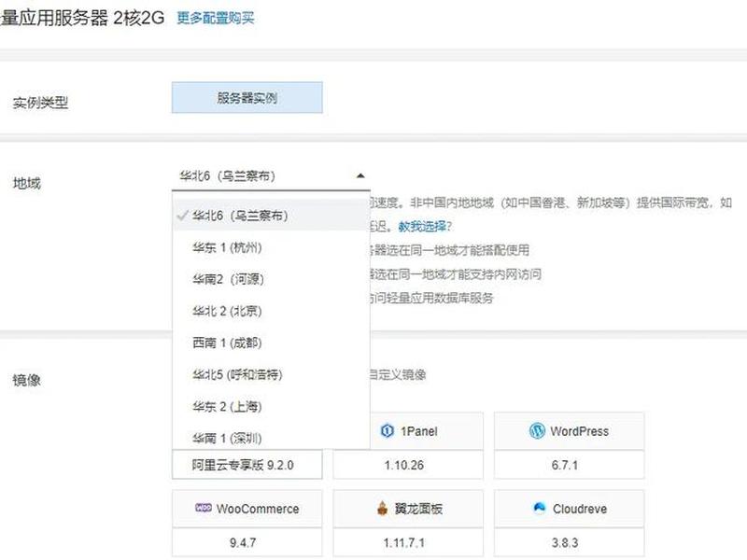Viewport: 747px width, 560px height.
Task: Click the 1Panel version 1.10.26 field
Action: pyautogui.click(x=408, y=465)
